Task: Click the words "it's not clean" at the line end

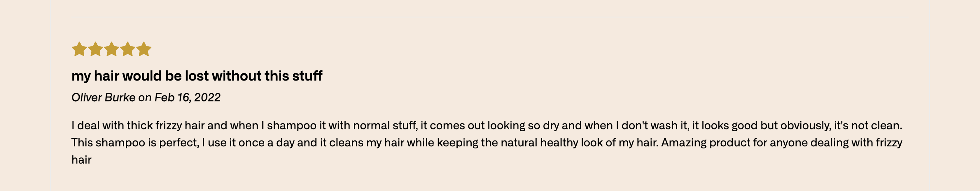Action: click(868, 125)
